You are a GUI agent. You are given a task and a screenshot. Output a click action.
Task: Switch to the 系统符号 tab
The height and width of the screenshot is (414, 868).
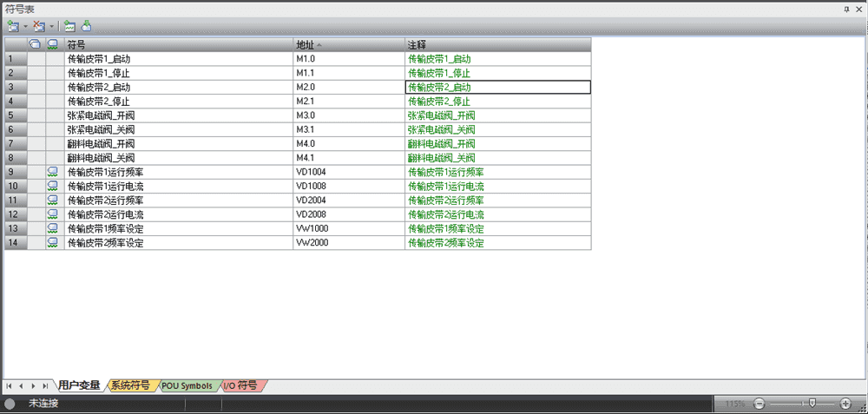[130, 385]
